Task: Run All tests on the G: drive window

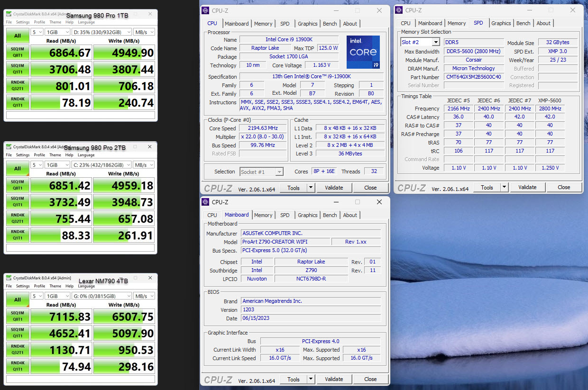Action: pos(18,299)
